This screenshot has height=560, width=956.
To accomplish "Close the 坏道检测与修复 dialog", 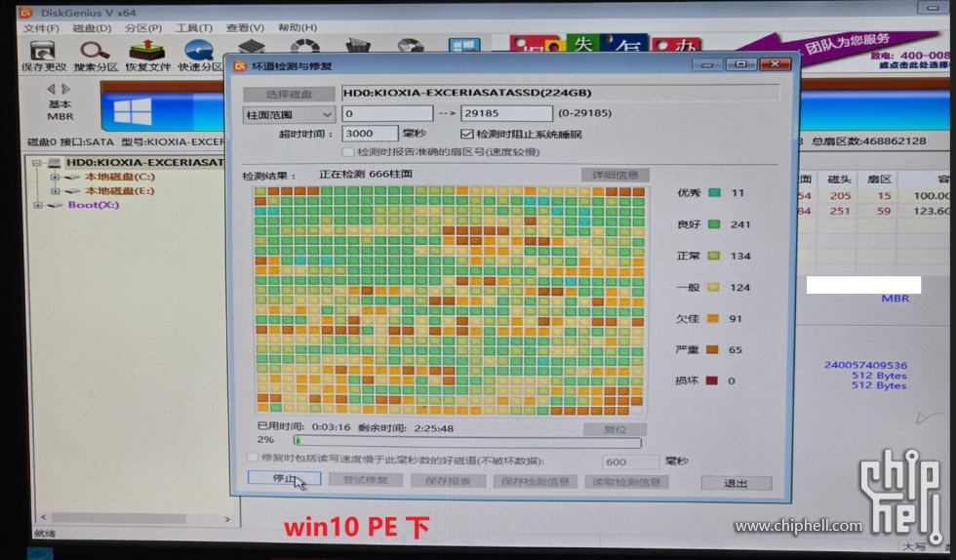I will [775, 64].
